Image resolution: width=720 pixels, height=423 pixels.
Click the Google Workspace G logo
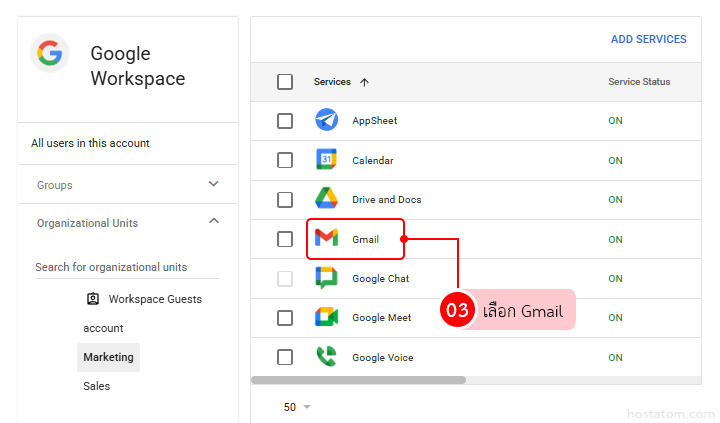tap(50, 53)
